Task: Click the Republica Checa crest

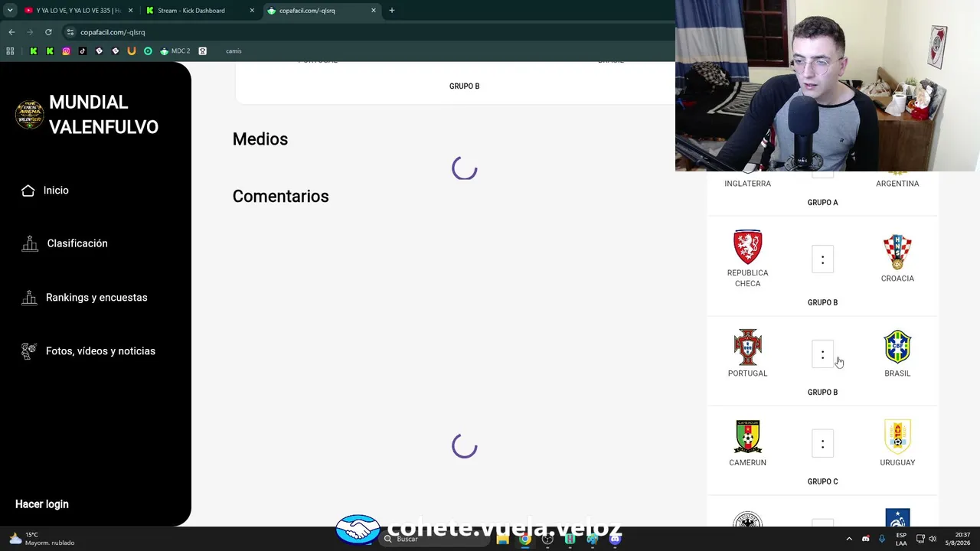Action: coord(748,246)
